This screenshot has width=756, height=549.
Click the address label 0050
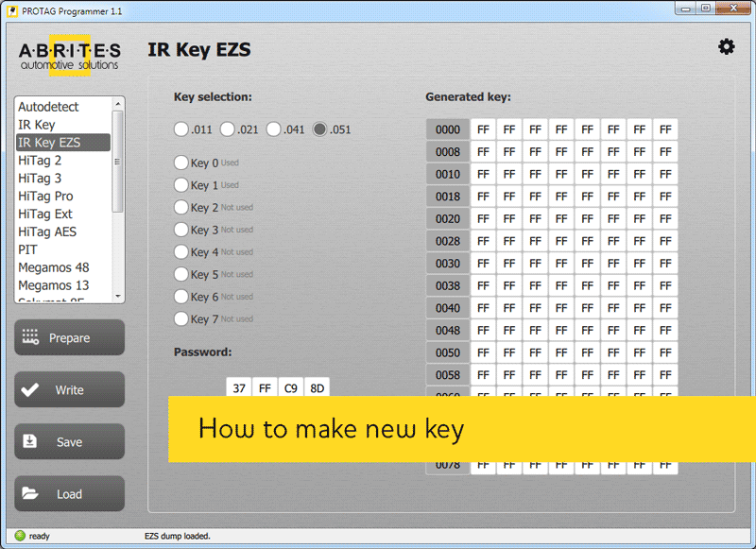(448, 352)
